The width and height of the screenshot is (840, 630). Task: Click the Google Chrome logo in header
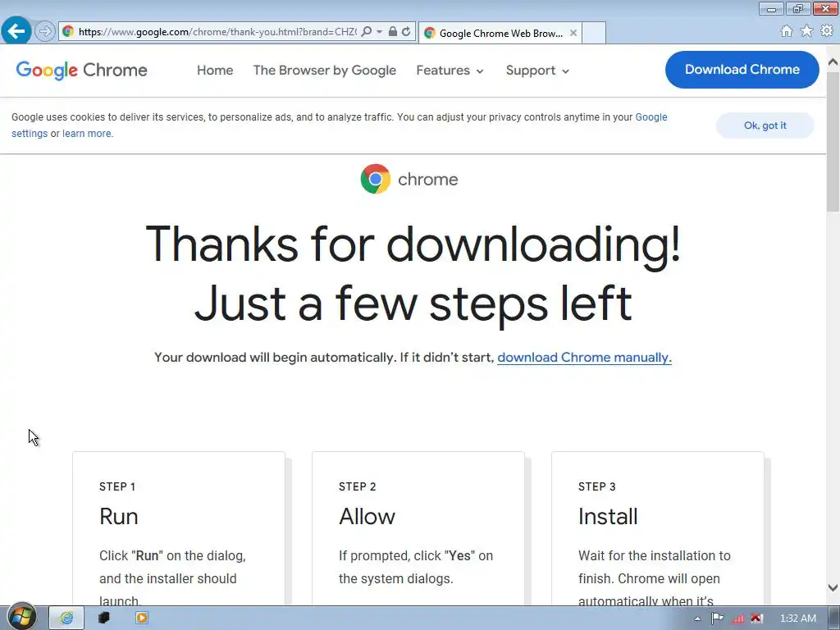click(x=81, y=71)
